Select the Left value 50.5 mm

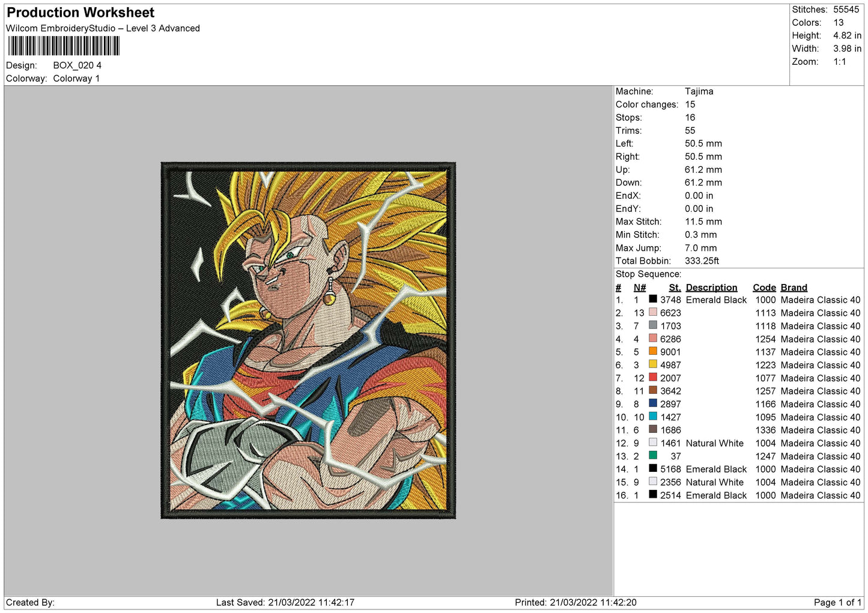click(x=703, y=143)
